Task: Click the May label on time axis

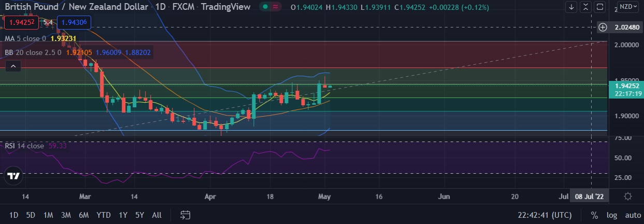Action: pos(324,197)
